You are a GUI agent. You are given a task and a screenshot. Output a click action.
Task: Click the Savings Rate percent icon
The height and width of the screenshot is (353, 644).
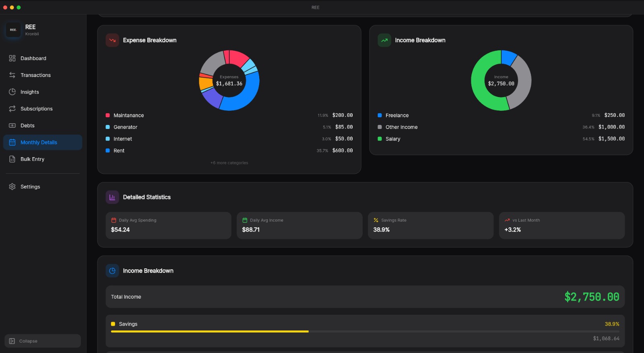click(x=376, y=220)
